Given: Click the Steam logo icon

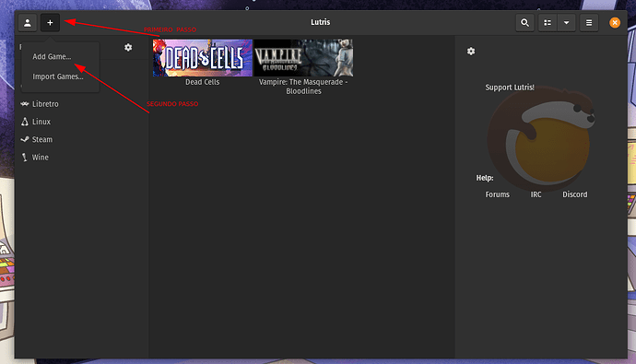Looking at the screenshot, I should tap(24, 139).
